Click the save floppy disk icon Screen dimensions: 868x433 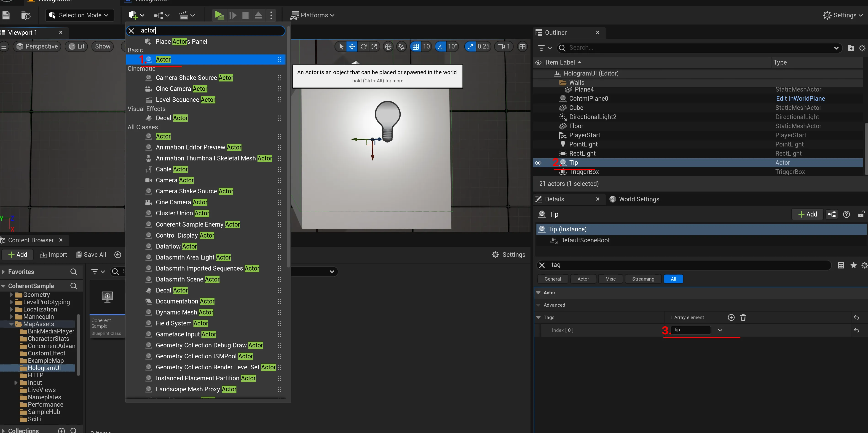6,15
